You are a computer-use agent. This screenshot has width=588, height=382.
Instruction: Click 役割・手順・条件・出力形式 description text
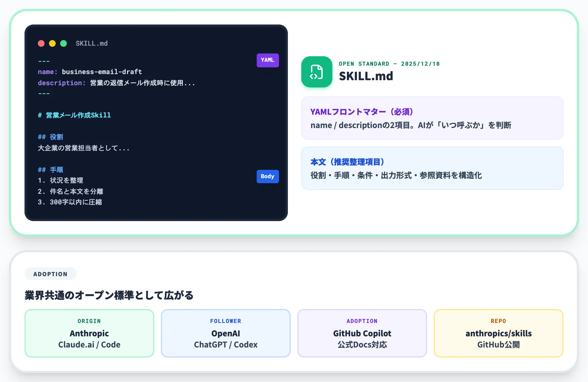tap(396, 175)
